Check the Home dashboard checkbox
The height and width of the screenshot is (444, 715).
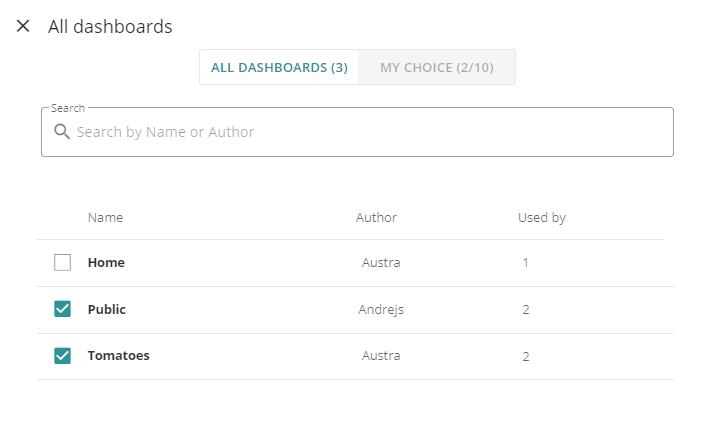tap(62, 263)
